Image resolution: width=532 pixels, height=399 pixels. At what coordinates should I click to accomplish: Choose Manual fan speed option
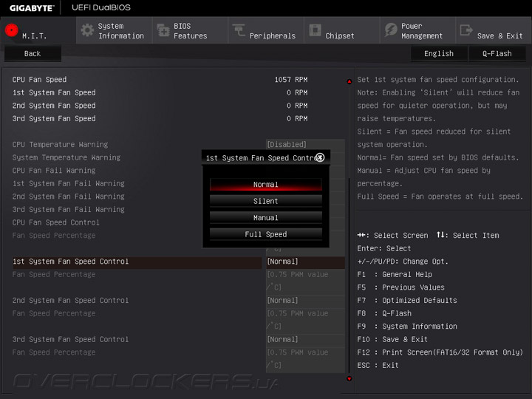(266, 218)
